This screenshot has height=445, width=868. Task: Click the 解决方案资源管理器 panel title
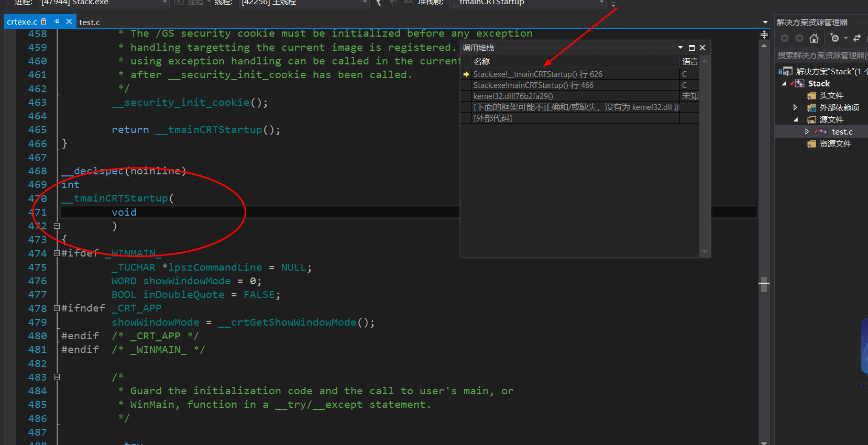(812, 22)
